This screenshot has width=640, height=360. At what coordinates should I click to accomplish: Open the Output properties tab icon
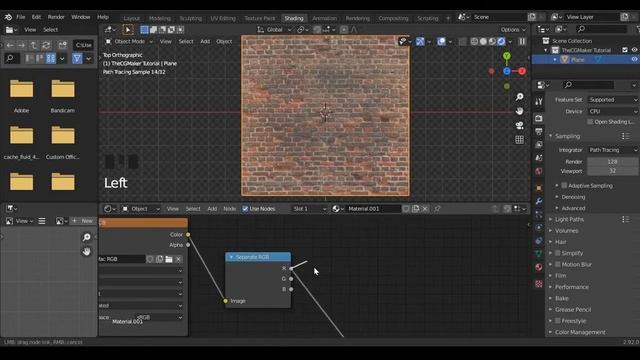pyautogui.click(x=539, y=131)
